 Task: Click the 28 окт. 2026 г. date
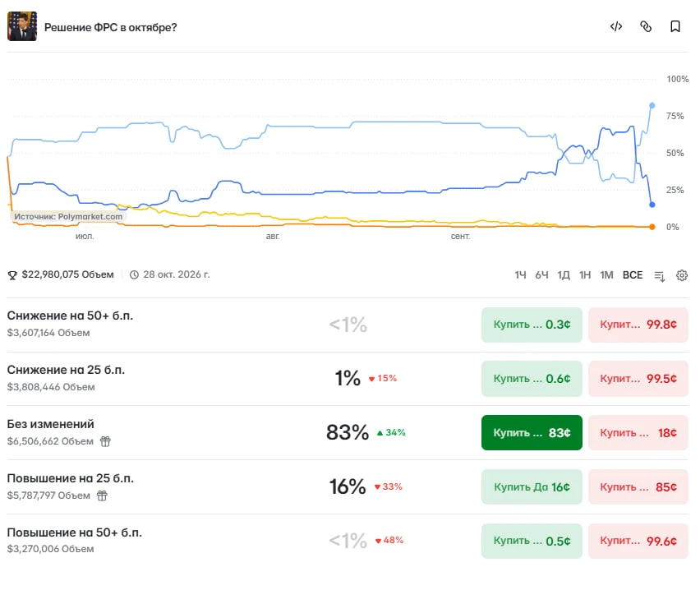coord(177,274)
